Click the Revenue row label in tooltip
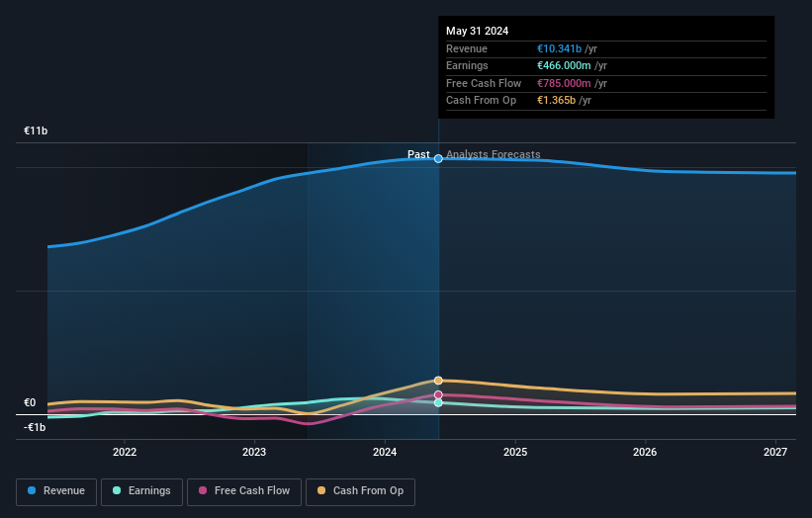 pyautogui.click(x=467, y=48)
